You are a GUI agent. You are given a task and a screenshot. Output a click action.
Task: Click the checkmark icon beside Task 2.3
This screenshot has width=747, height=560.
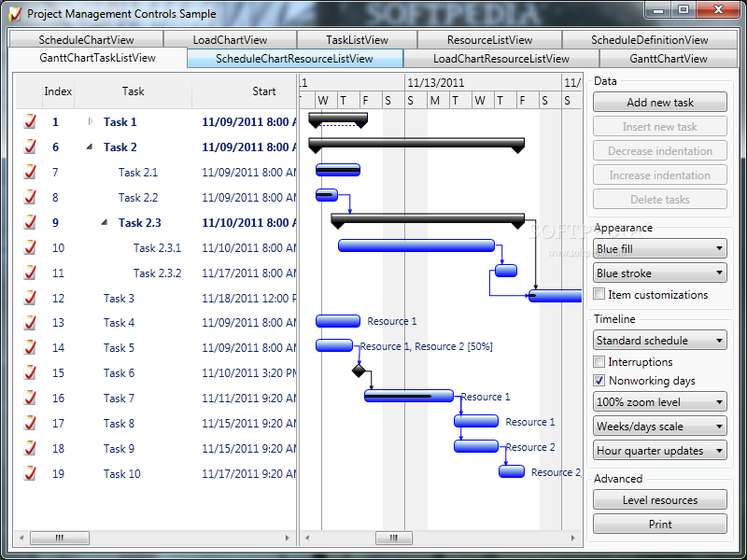[30, 223]
